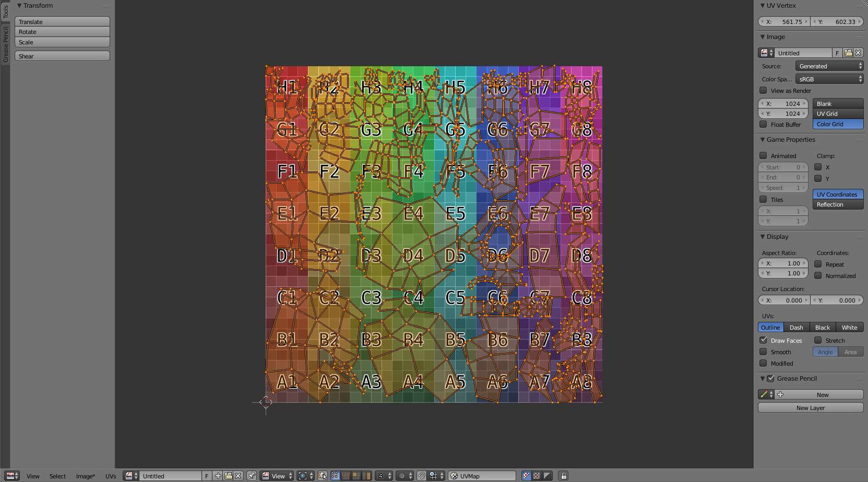Click the Shear button
Viewport: 868px width, 482px height.
(x=62, y=56)
